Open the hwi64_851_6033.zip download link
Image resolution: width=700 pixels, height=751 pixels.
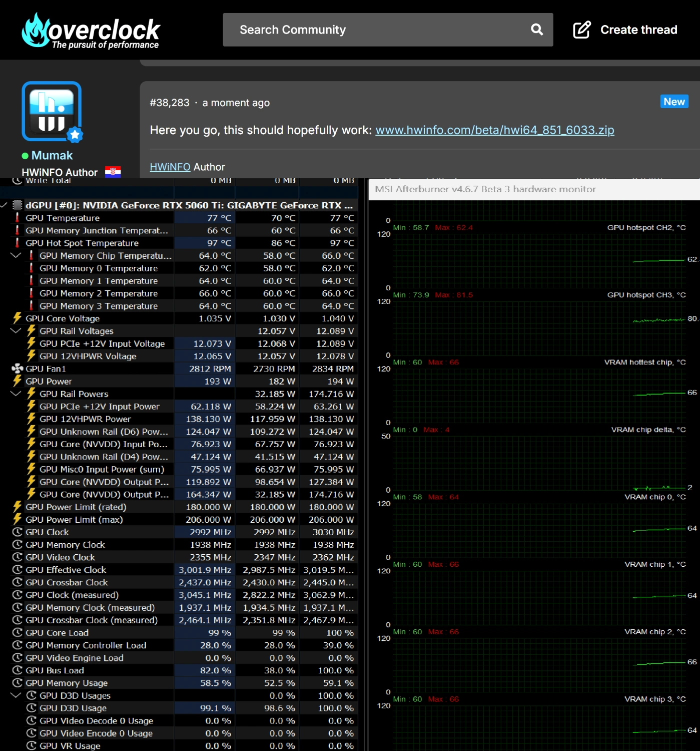495,130
